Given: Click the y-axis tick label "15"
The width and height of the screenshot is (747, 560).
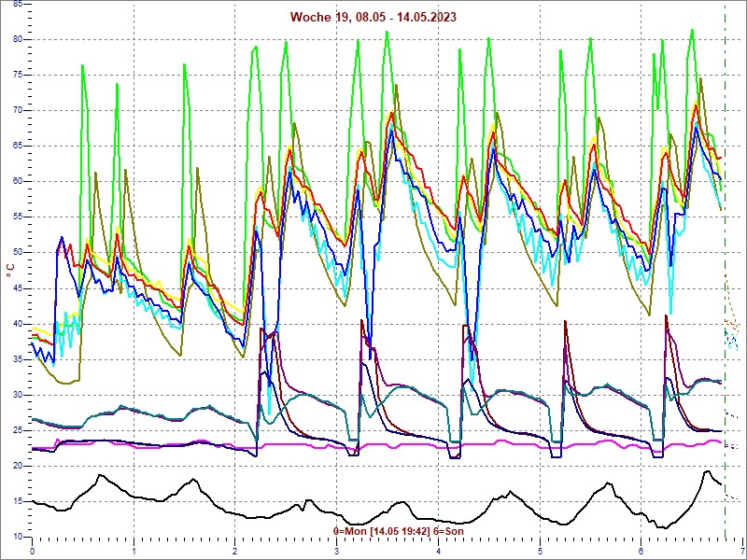Looking at the screenshot, I should point(17,501).
